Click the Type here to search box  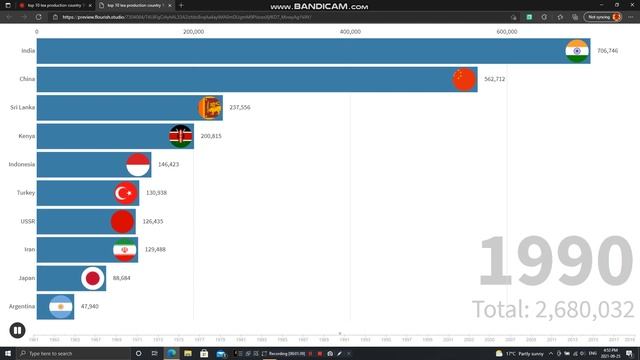[x=73, y=353]
